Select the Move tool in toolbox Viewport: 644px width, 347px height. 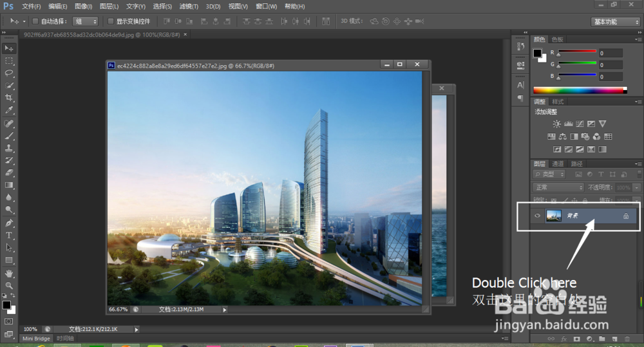click(8, 48)
